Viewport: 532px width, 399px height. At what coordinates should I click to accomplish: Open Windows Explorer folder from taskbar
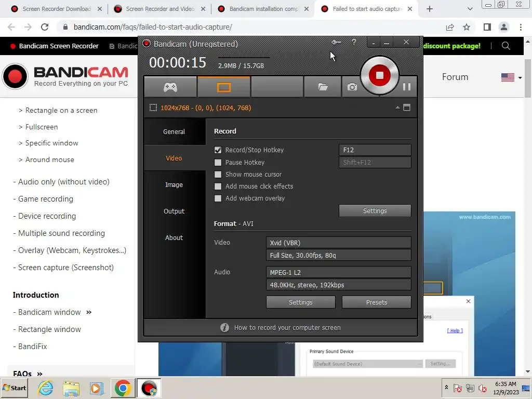pos(71,388)
